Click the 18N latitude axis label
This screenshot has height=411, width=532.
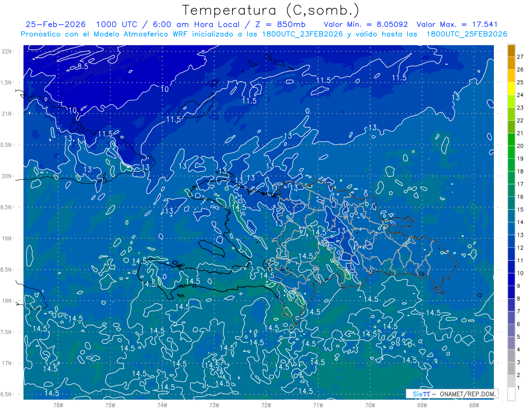point(7,301)
